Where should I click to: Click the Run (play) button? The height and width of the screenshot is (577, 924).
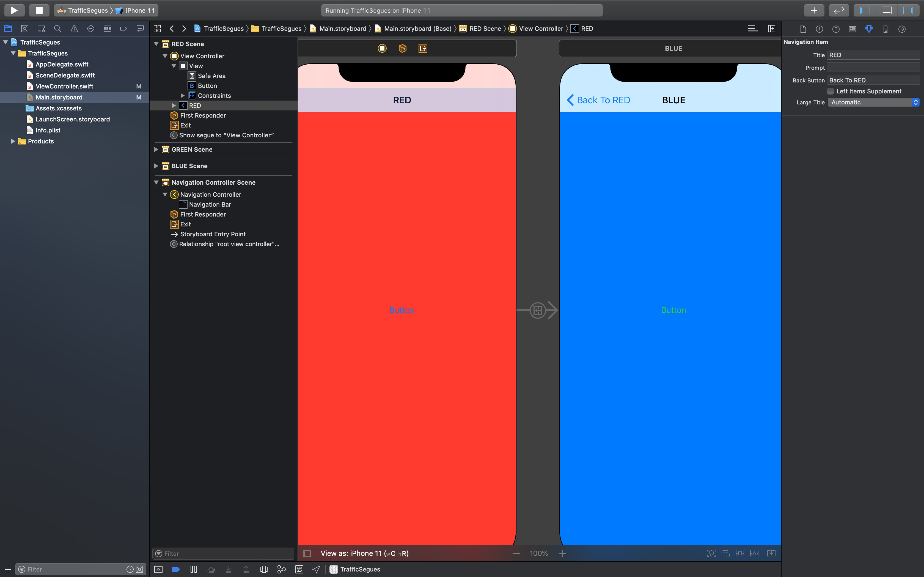click(x=14, y=10)
